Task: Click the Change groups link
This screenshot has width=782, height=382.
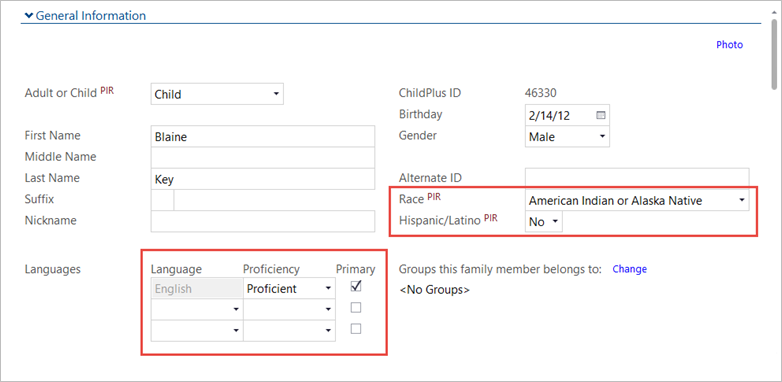Action: tap(629, 269)
